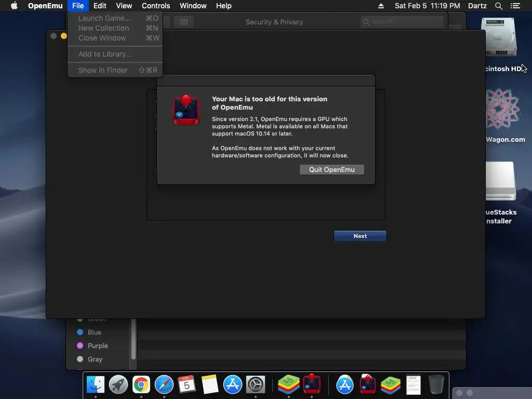Click the grid Show All icon in System Preferences
Screen dimensions: 532x399
click(183, 22)
